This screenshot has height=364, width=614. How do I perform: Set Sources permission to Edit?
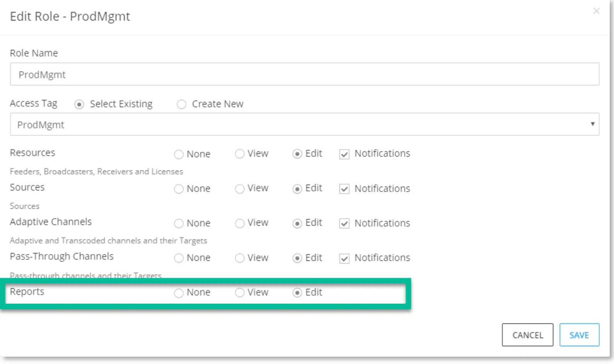[x=297, y=189]
